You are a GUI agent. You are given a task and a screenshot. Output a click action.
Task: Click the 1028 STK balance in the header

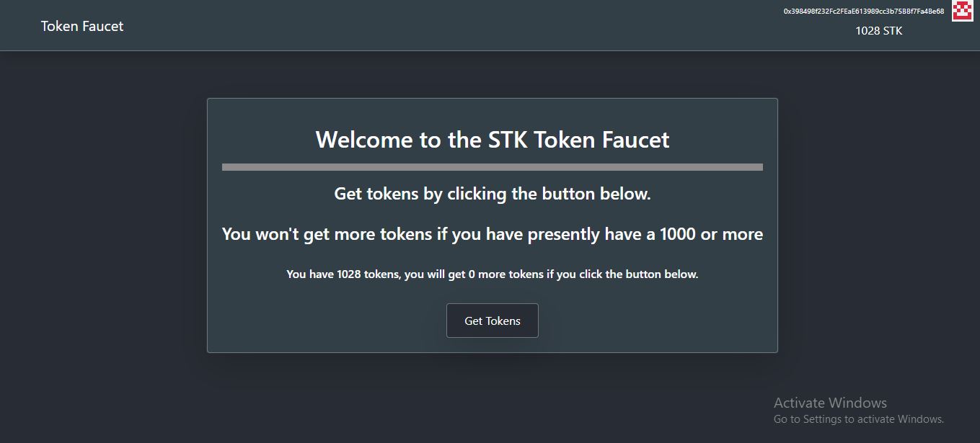[878, 31]
